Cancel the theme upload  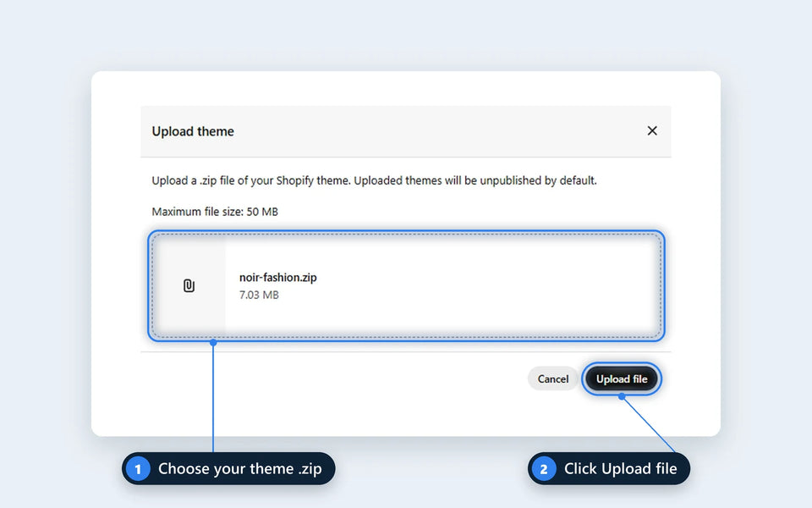click(x=552, y=379)
